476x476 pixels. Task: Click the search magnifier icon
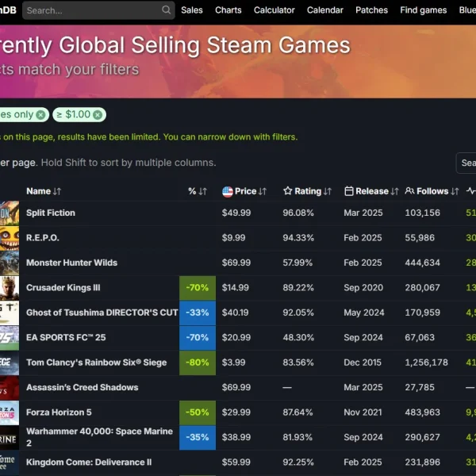click(166, 10)
